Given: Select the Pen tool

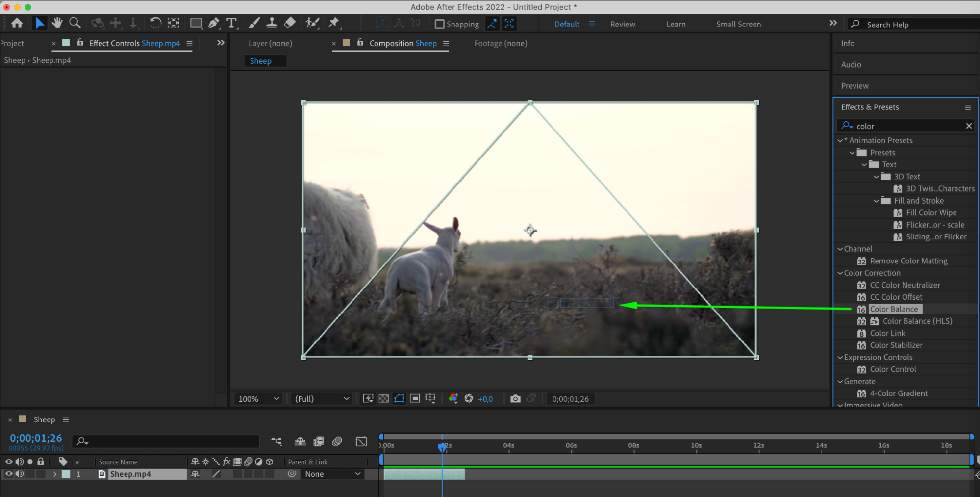Looking at the screenshot, I should [214, 23].
